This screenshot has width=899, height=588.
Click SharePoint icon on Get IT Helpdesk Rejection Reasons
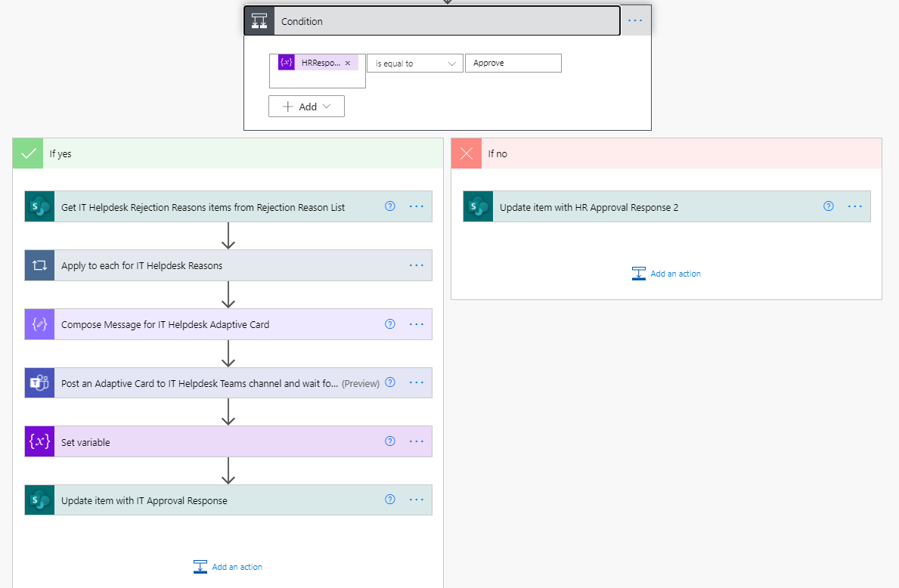pyautogui.click(x=39, y=206)
